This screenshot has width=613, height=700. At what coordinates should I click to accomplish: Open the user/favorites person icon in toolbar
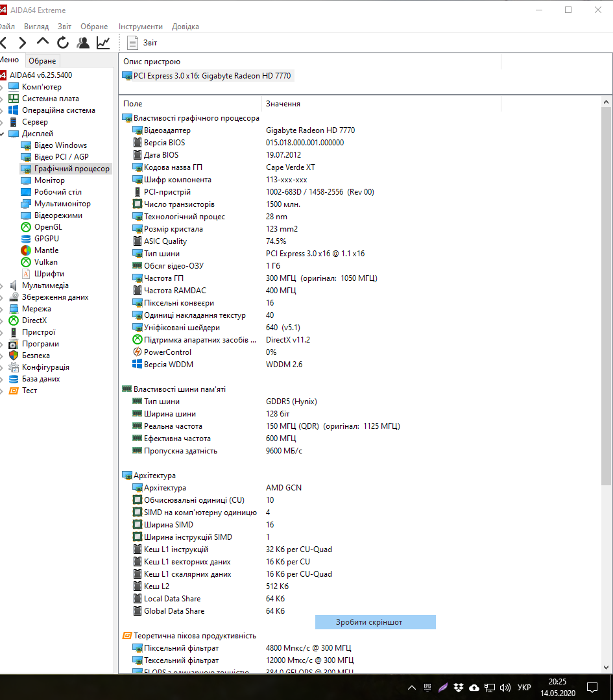83,43
